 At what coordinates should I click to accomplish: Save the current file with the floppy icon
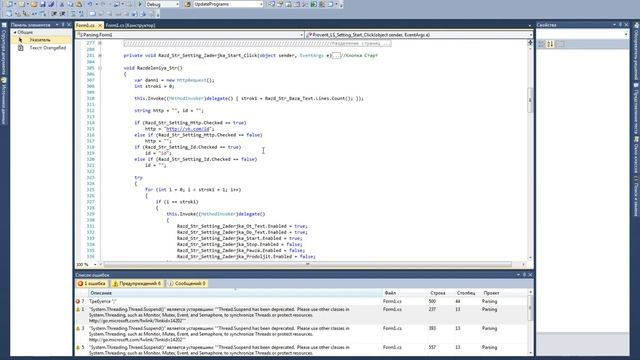click(42, 4)
